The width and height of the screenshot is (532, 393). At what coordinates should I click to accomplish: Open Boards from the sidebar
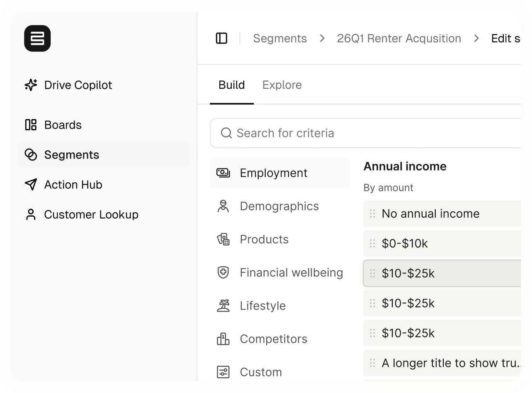coord(63,125)
